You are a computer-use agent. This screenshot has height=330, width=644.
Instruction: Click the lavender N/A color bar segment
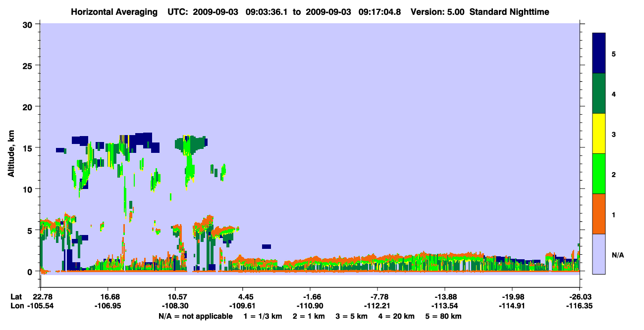pos(599,254)
